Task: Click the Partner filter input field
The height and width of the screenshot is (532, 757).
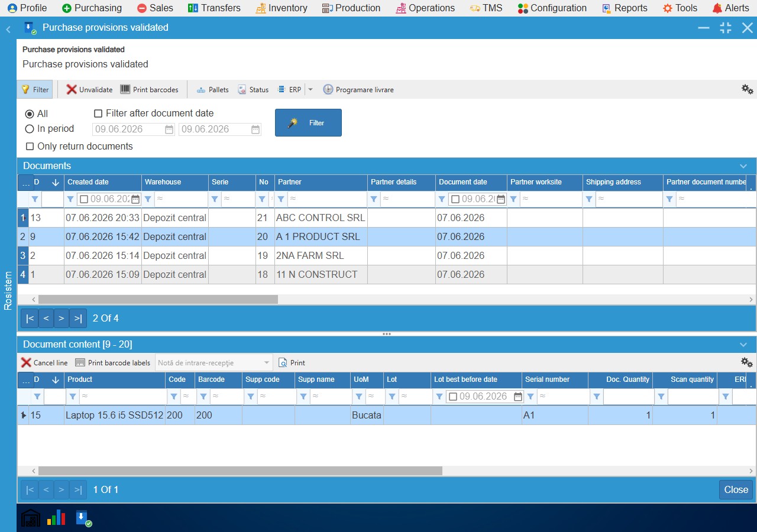Action: (326, 199)
